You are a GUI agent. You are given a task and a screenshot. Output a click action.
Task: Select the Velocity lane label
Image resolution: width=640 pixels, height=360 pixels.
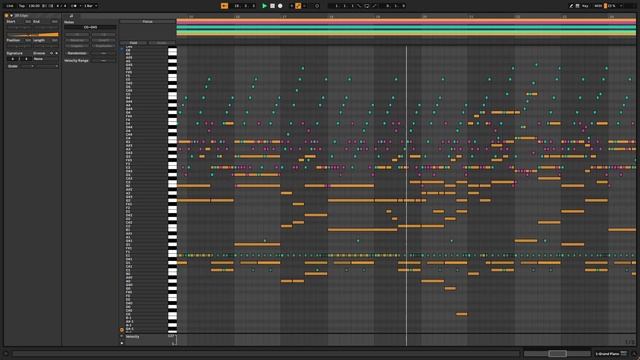pyautogui.click(x=133, y=337)
